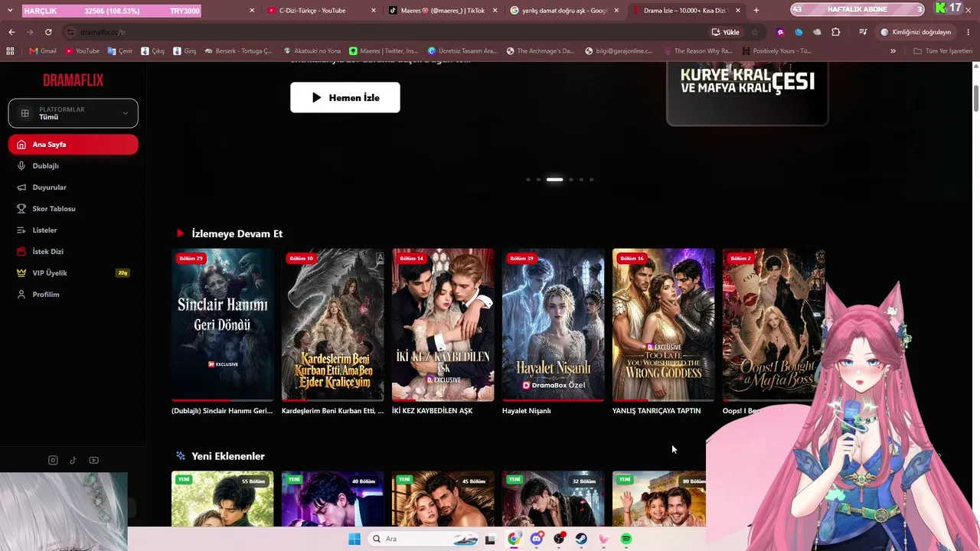Open Spotify from the taskbar

[626, 539]
